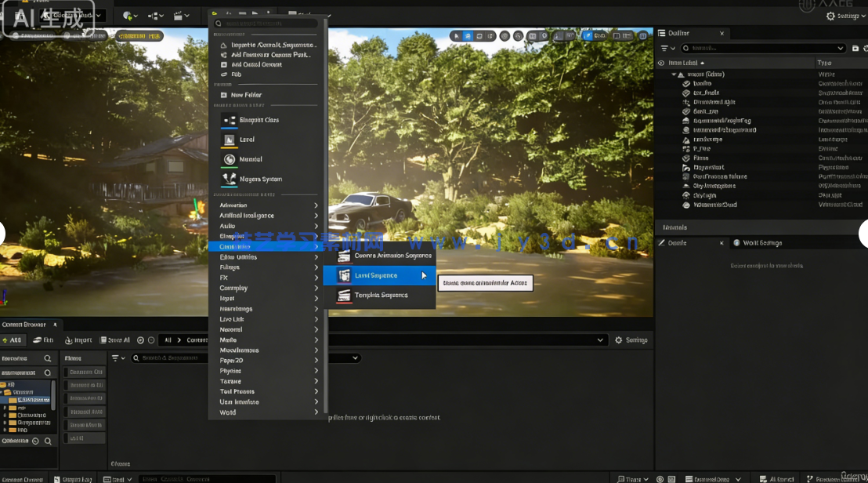Toggle the blue transform-mode button in the viewport toolbar
Screen dimensions: 868x483
468,36
